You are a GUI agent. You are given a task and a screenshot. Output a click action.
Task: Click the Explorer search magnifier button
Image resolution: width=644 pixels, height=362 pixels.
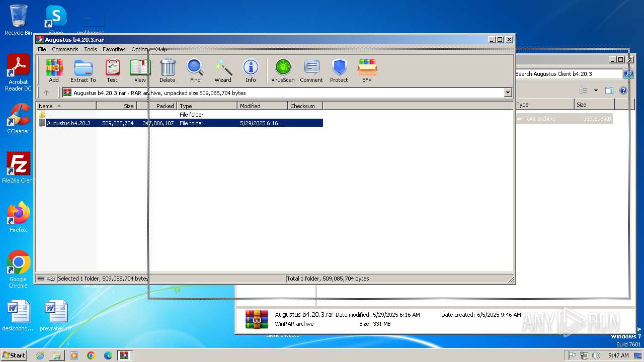[628, 74]
